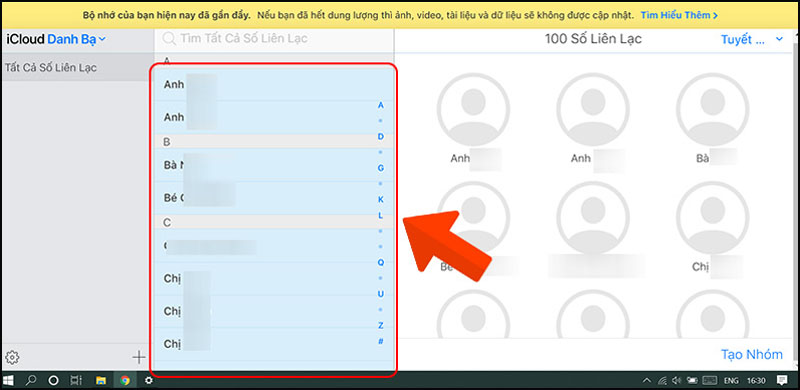Open Windows taskbar search
Viewport: 800px width, 390px height.
[x=31, y=380]
